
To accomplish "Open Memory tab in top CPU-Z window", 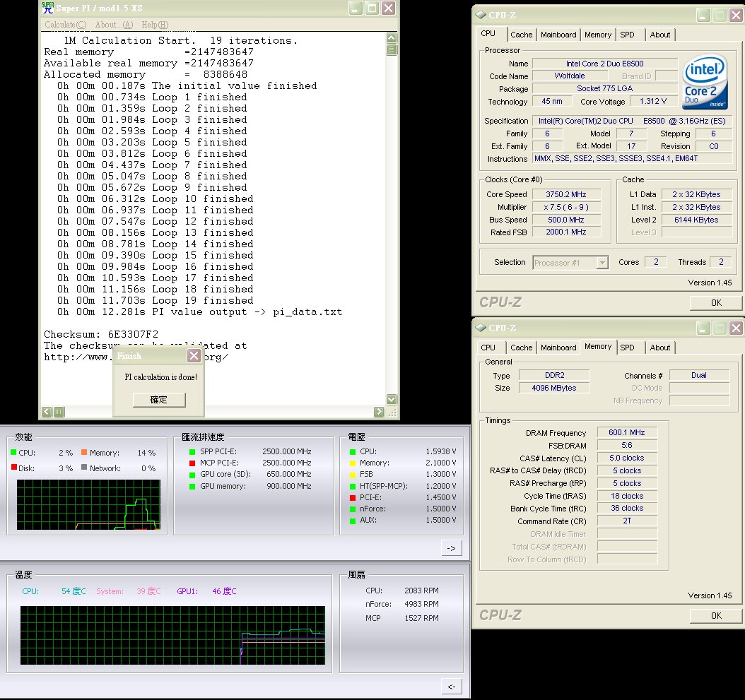I will tap(598, 35).
